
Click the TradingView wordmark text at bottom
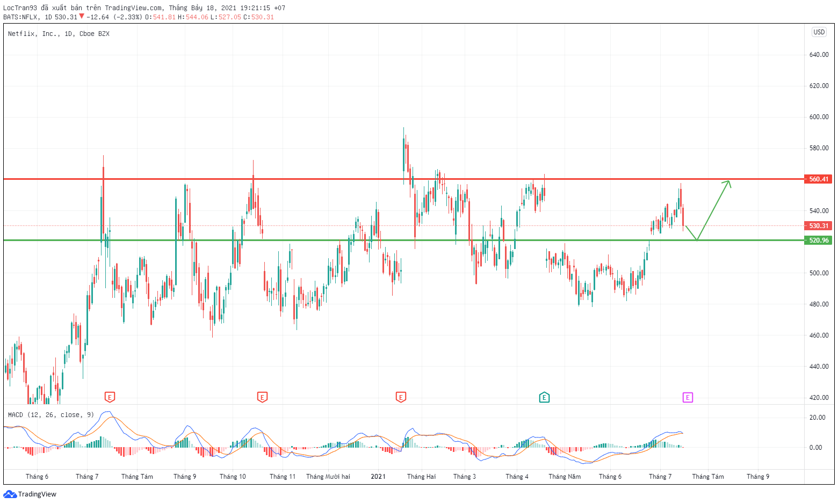(37, 494)
